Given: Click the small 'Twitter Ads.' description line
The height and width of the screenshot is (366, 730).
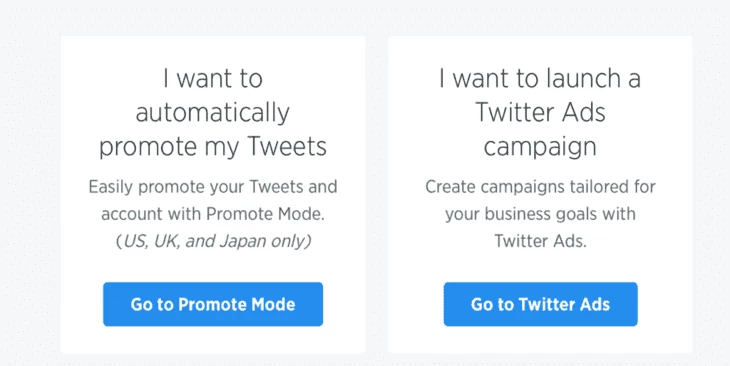Looking at the screenshot, I should pos(540,241).
